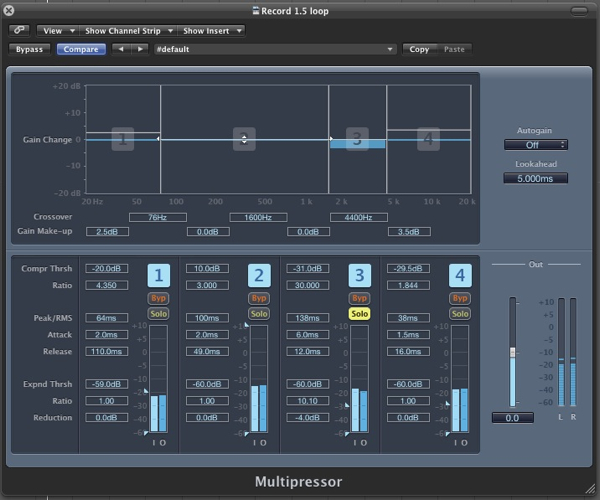Click the Out 0.0 value field
This screenshot has width=600, height=500.
tap(512, 418)
